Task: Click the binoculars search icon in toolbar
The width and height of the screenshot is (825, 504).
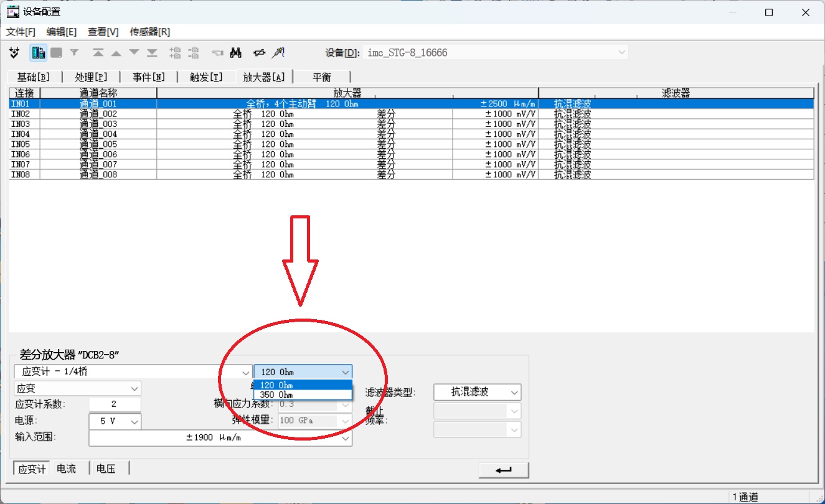Action: (x=235, y=53)
